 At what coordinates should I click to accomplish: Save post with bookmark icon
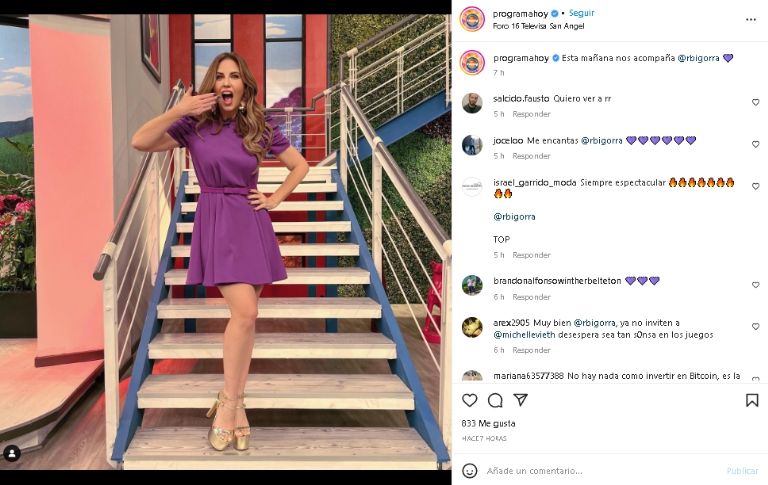click(x=752, y=400)
